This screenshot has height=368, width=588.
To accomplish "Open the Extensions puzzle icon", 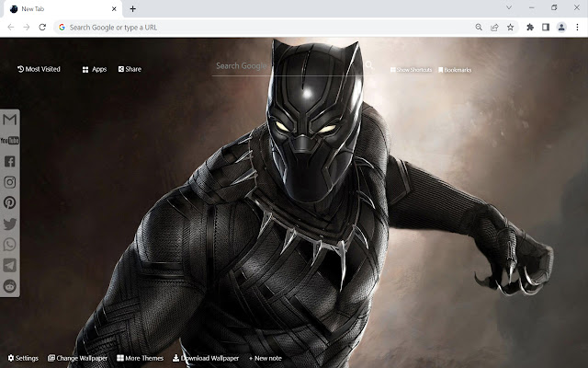I will tap(530, 27).
